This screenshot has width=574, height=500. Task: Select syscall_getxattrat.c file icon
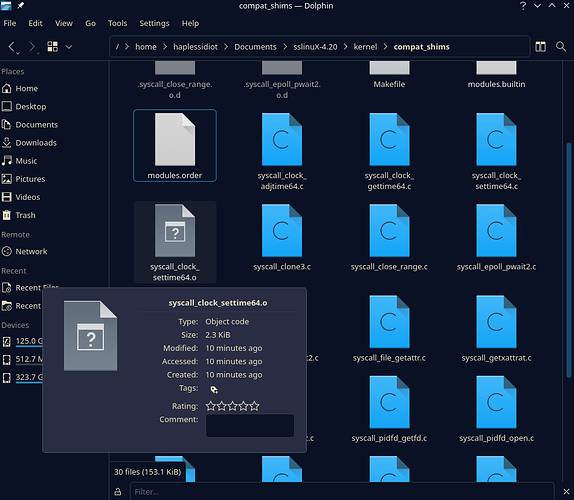(496, 322)
